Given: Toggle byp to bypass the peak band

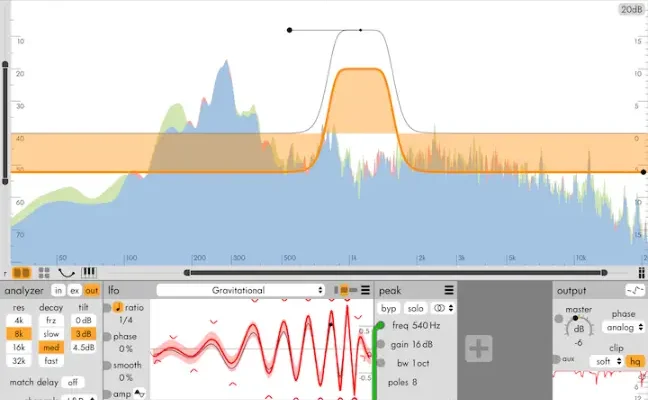Looking at the screenshot, I should pyautogui.click(x=390, y=309).
